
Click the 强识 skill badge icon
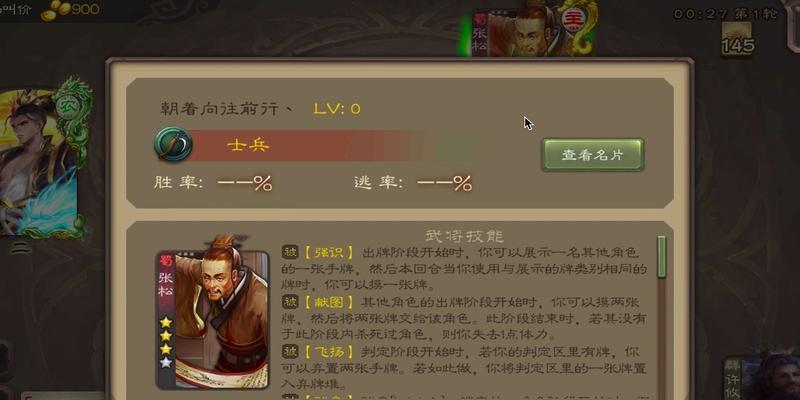(290, 252)
